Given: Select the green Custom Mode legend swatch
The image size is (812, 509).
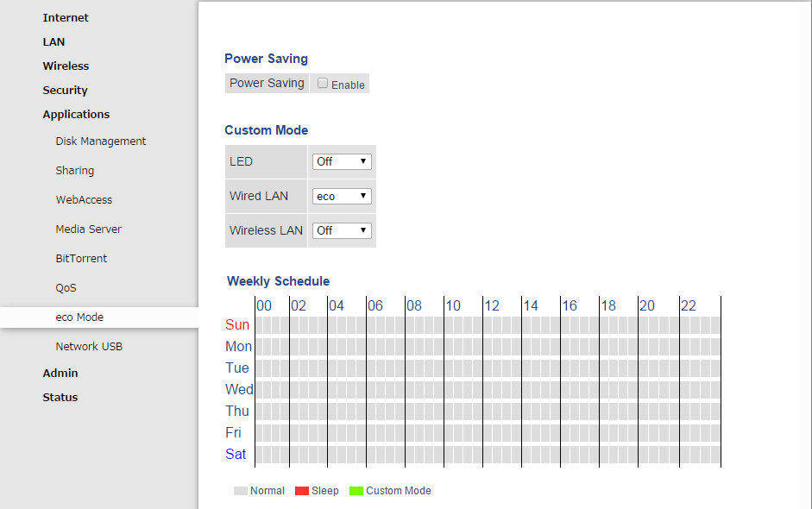Looking at the screenshot, I should pyautogui.click(x=356, y=491).
